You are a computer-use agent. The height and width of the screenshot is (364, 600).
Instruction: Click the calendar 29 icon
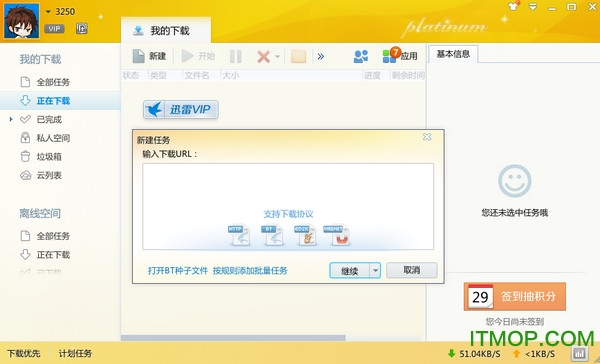[481, 297]
